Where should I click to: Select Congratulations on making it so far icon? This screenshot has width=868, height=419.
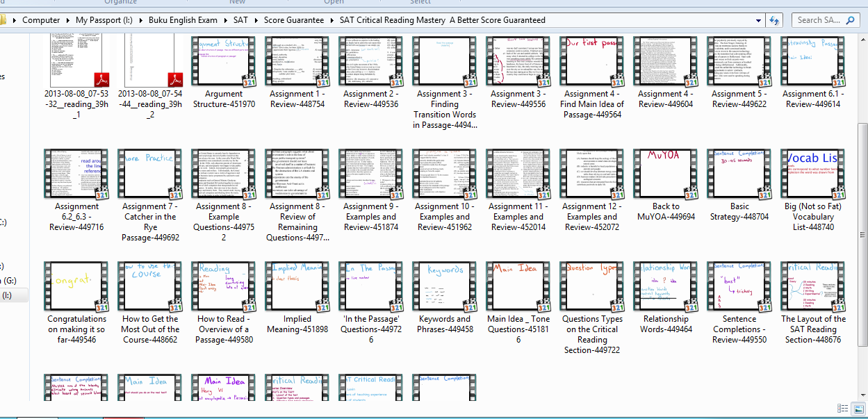click(76, 286)
